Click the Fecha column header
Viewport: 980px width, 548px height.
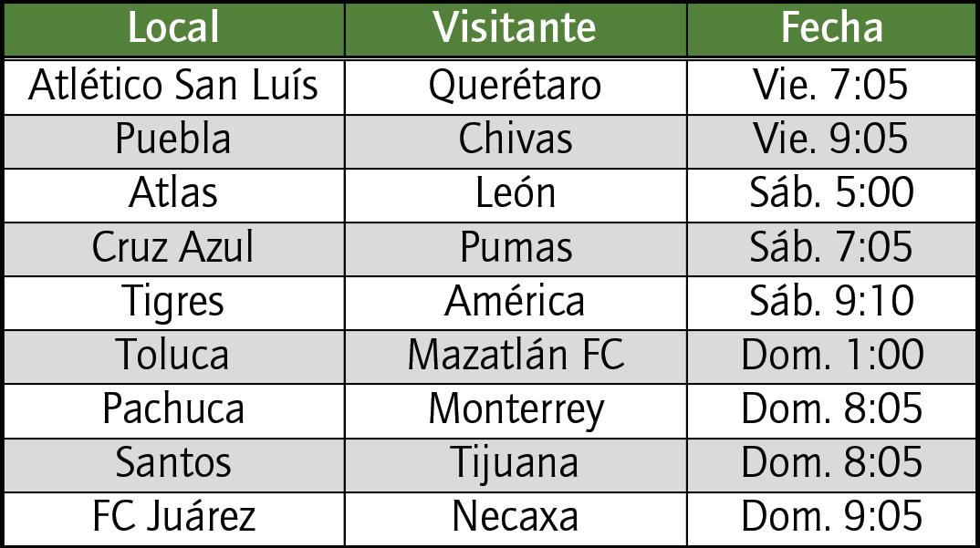point(831,29)
